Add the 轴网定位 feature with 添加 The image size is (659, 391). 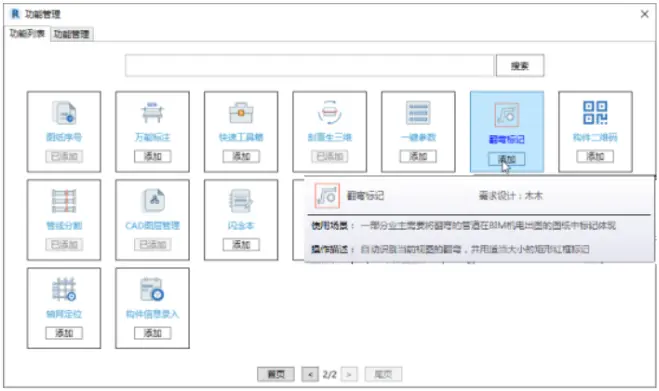tap(64, 333)
